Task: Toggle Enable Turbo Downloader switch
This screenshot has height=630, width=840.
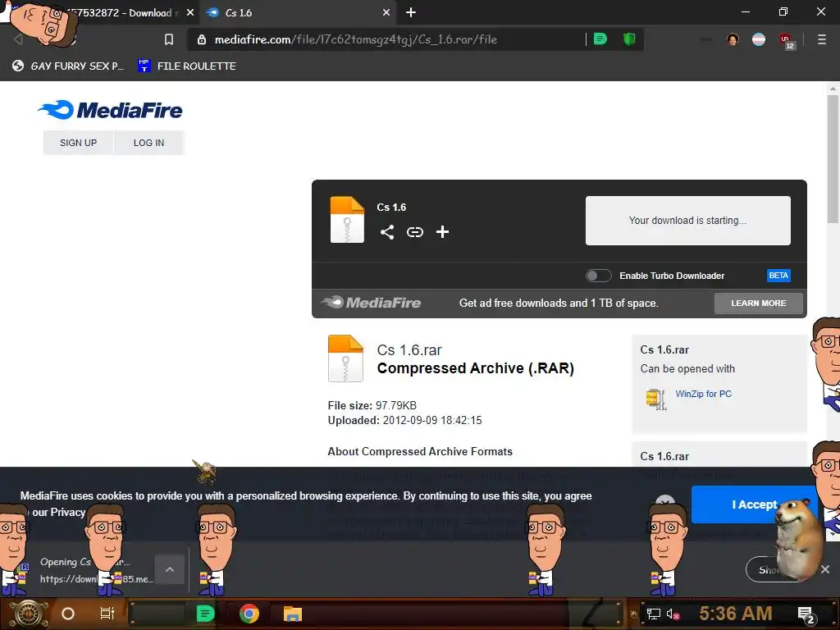Action: (598, 276)
